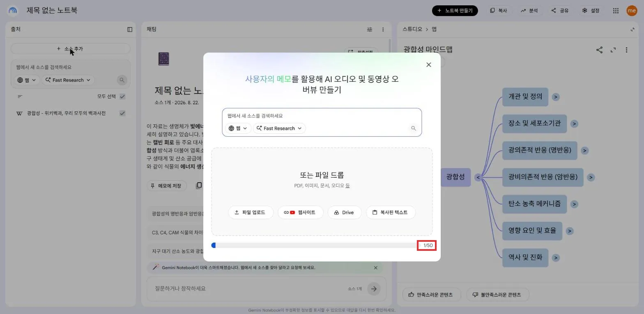Open the chat panel more options menu
The width and height of the screenshot is (644, 314).
click(383, 29)
